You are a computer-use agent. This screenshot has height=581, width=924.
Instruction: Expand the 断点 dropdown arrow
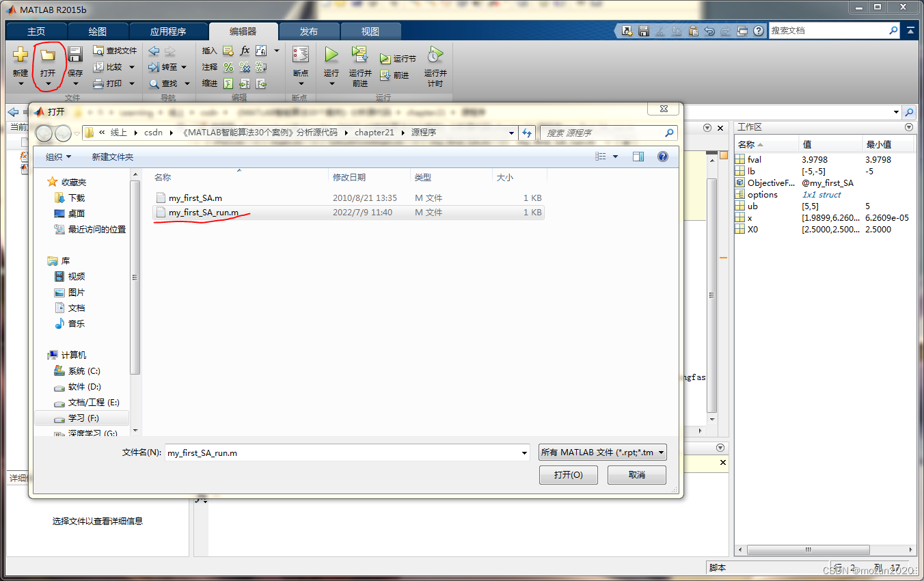click(301, 85)
